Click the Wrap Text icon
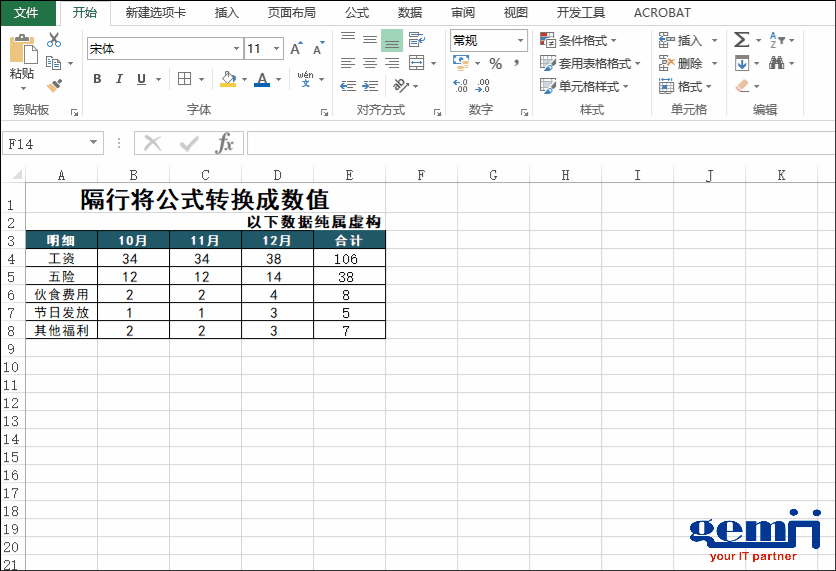The height and width of the screenshot is (571, 836). pyautogui.click(x=416, y=39)
